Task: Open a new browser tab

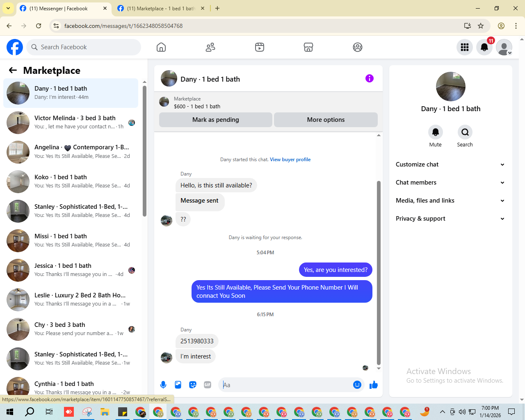Action: point(217,8)
